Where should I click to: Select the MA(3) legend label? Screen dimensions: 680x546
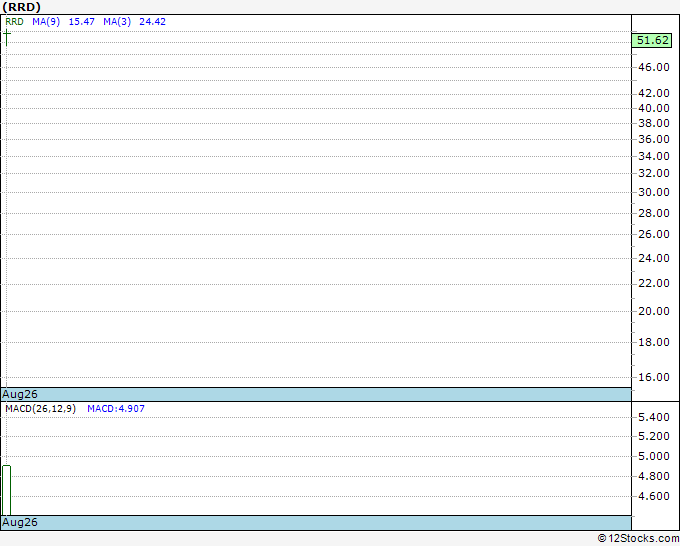(x=117, y=22)
